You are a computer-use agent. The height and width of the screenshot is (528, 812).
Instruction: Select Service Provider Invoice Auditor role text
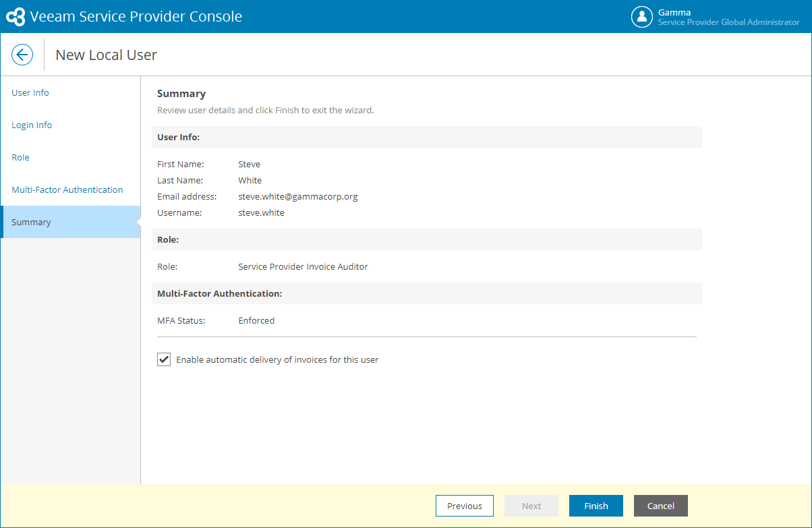(303, 266)
